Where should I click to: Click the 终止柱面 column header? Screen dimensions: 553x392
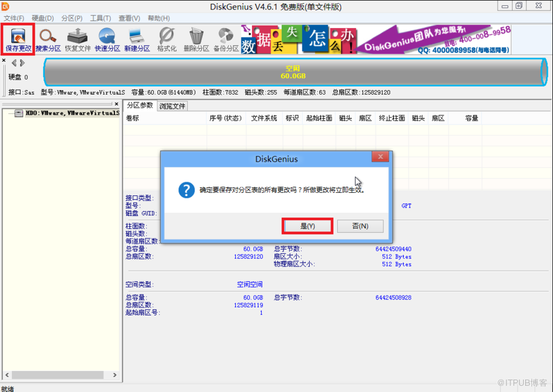[392, 118]
